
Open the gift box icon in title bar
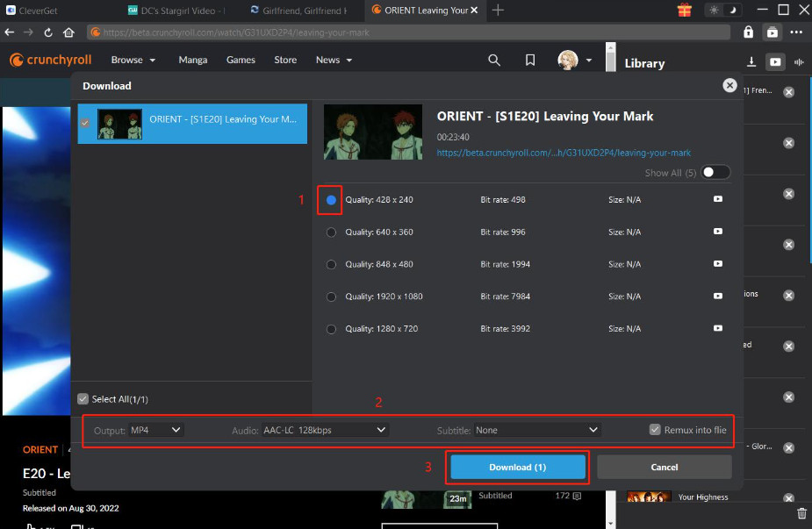tap(685, 11)
